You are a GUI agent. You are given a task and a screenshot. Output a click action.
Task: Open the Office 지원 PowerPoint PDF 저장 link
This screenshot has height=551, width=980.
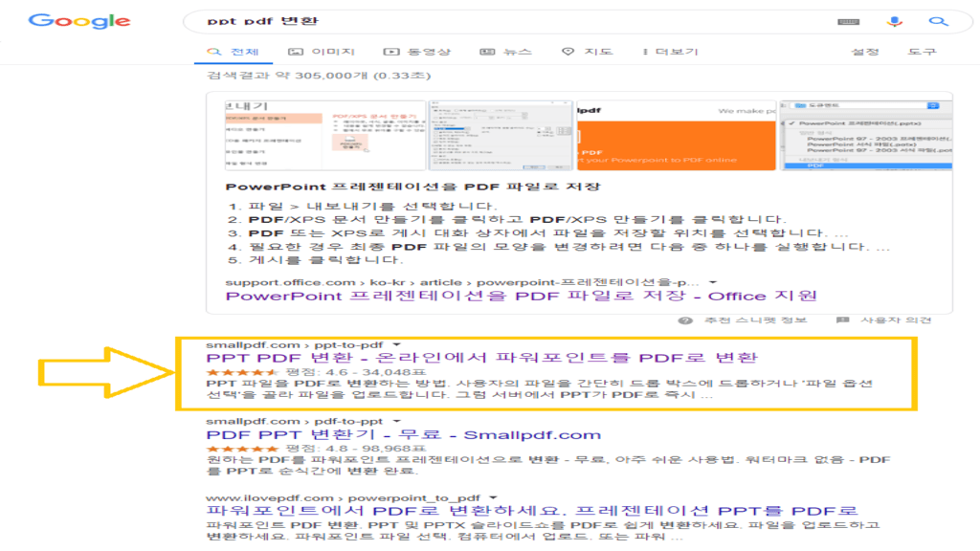(522, 297)
